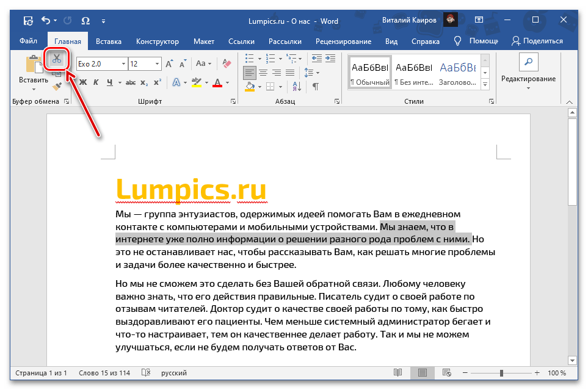588x390 pixels.
Task: Click the Save floppy disk icon
Action: pyautogui.click(x=28, y=20)
